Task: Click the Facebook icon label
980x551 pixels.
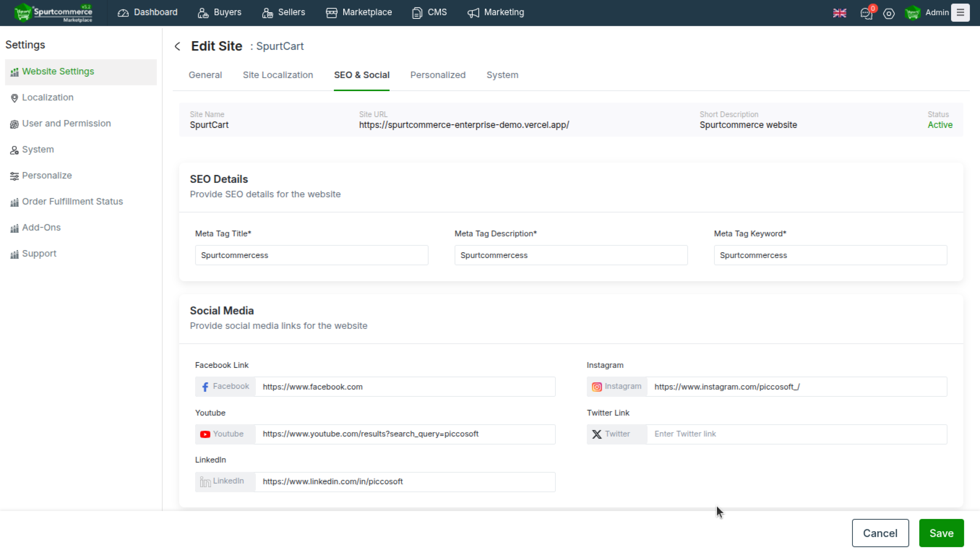Action: pyautogui.click(x=225, y=386)
